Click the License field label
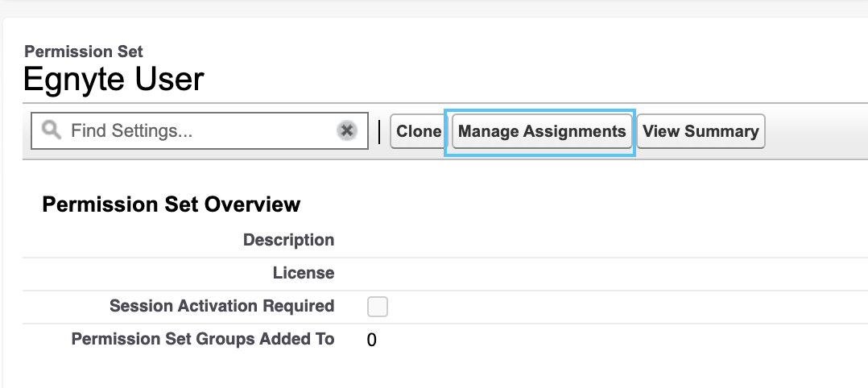868x388 pixels. click(x=304, y=273)
